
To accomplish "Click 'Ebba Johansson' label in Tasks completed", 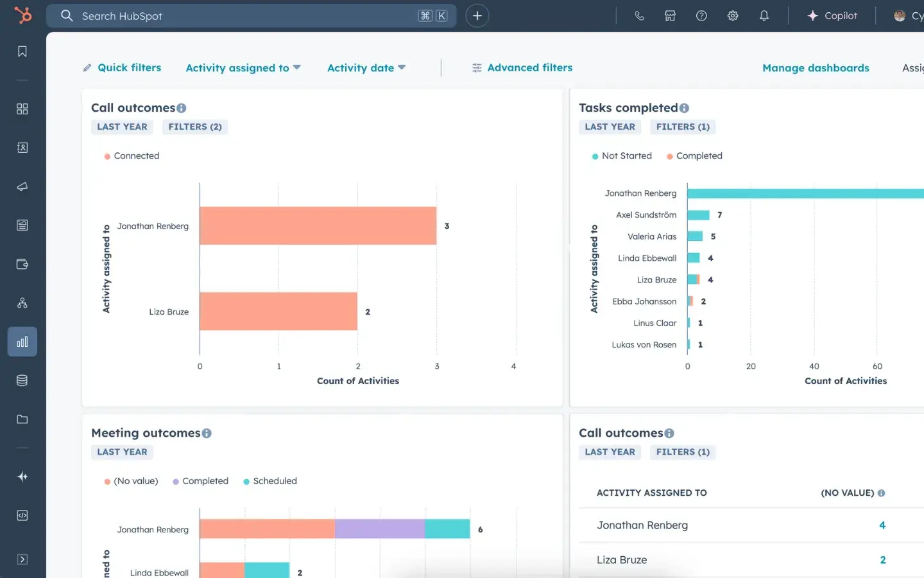I will (x=644, y=301).
